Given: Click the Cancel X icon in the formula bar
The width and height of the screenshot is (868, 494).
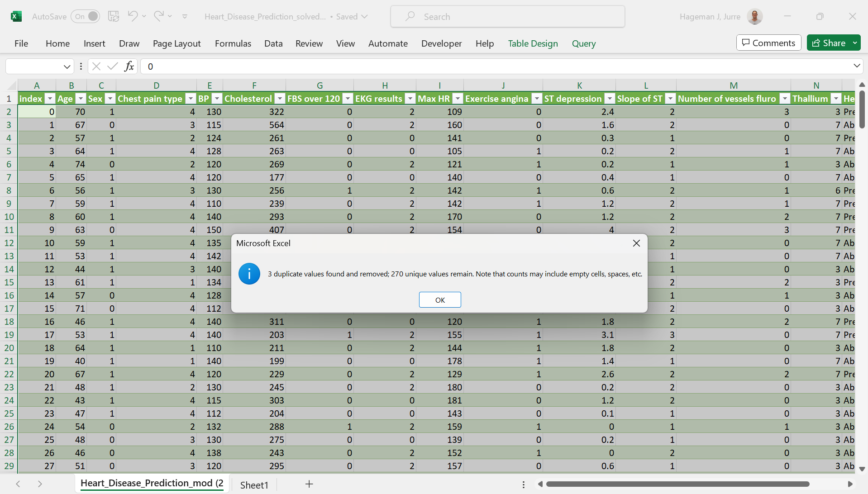Looking at the screenshot, I should [96, 66].
